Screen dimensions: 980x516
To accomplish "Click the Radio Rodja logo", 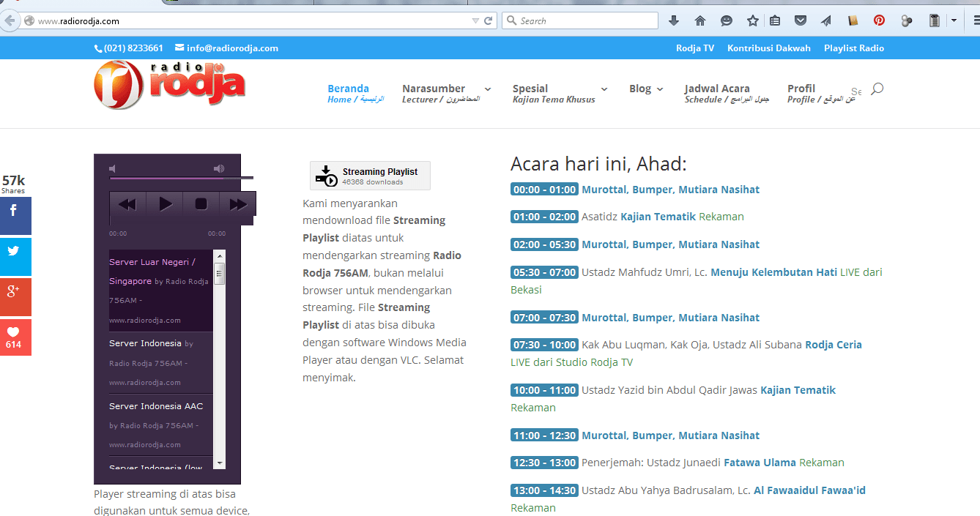I will (169, 85).
